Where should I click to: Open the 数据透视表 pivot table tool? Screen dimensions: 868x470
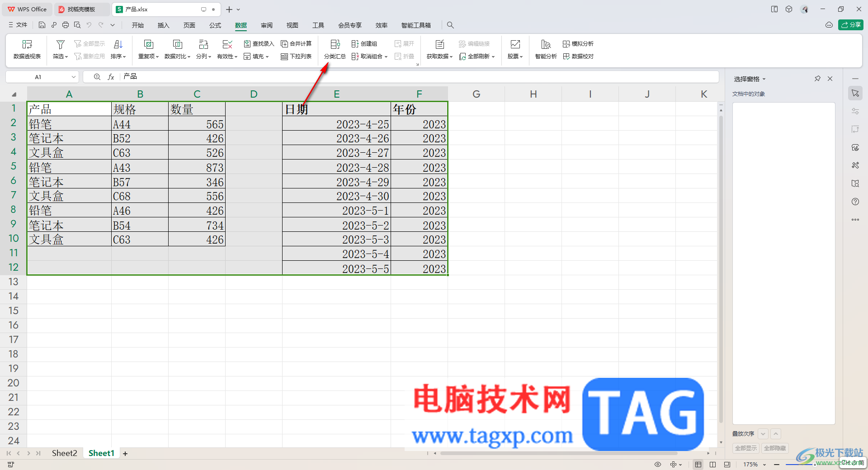point(27,49)
